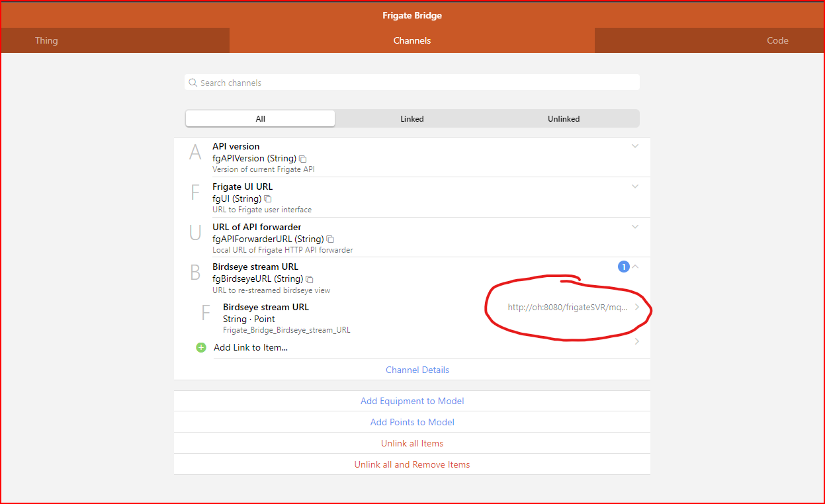This screenshot has width=825, height=504.
Task: Click the http://oh:8080/frigateSVR state value
Action: pos(568,307)
